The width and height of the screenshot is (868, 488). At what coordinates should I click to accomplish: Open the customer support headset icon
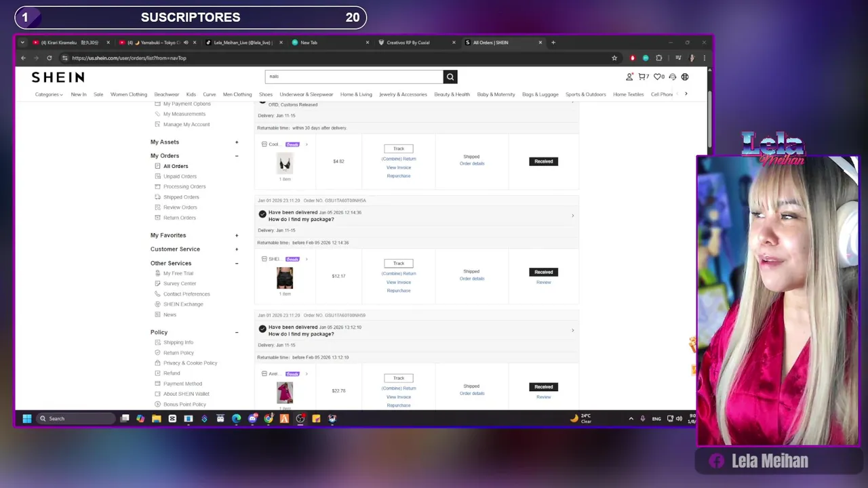coord(673,77)
